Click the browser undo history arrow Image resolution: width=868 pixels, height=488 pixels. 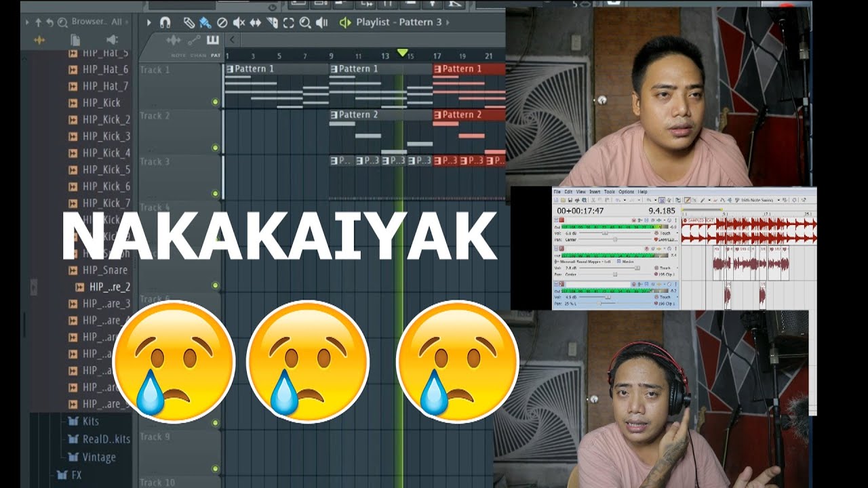[x=50, y=22]
